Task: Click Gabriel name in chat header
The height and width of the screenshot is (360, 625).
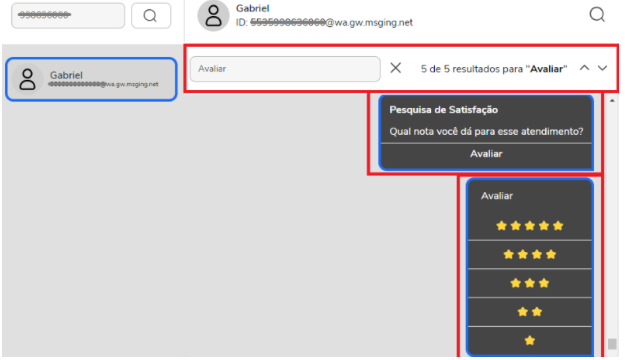Action: pyautogui.click(x=252, y=8)
